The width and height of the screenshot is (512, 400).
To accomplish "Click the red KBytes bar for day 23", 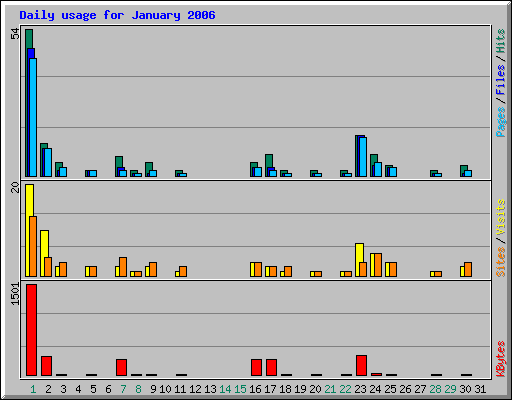I will 361,366.
